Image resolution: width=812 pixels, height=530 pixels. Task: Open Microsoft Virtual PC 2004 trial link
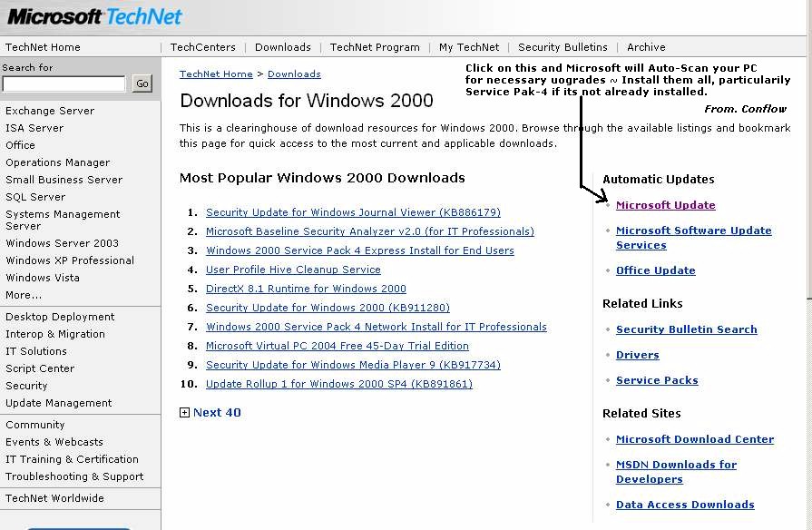[338, 346]
